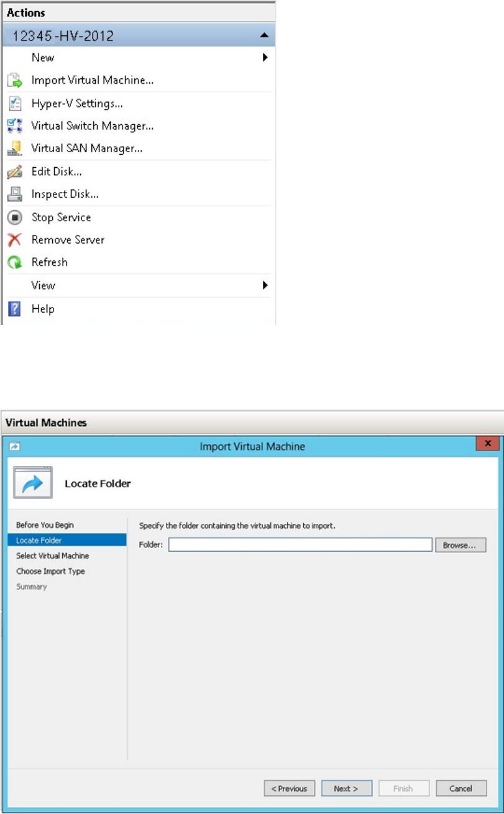Viewport: 504px width, 814px height.
Task: Click the Summary wizard step
Action: pos(31,587)
